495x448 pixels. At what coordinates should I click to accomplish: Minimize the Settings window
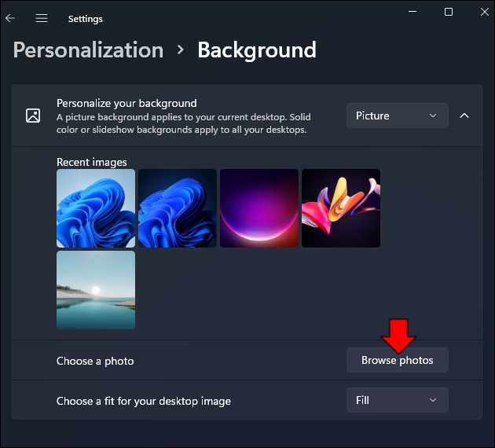(x=412, y=12)
